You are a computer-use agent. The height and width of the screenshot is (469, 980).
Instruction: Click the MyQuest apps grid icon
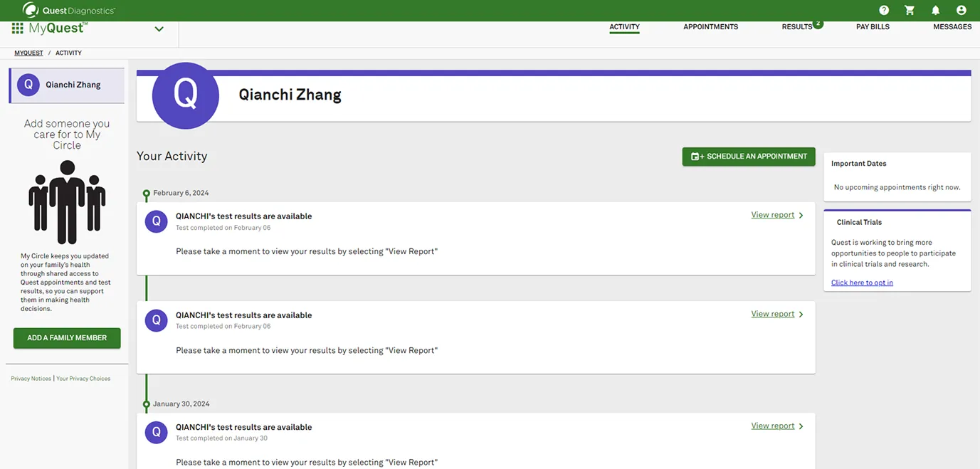pos(18,28)
